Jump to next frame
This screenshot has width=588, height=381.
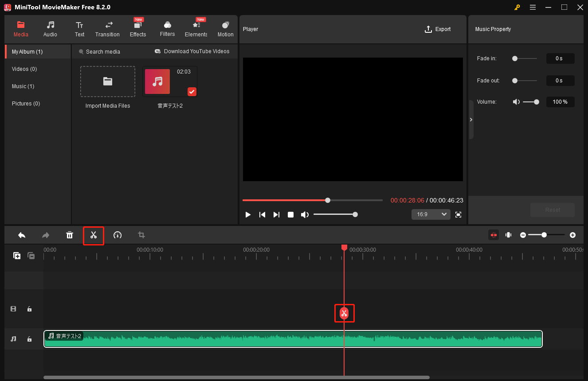[276, 214]
